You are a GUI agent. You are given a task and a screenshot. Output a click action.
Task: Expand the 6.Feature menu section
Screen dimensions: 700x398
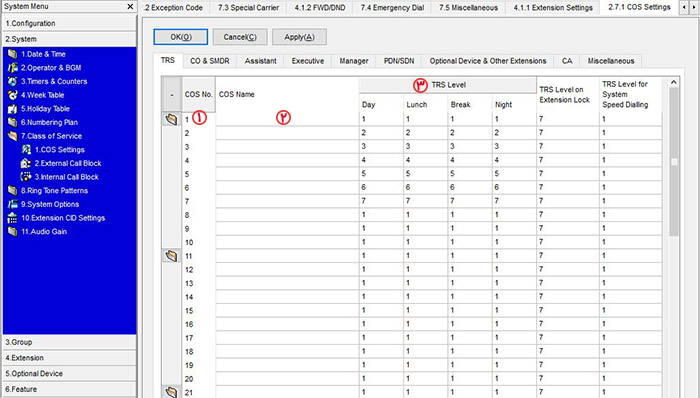(x=69, y=389)
